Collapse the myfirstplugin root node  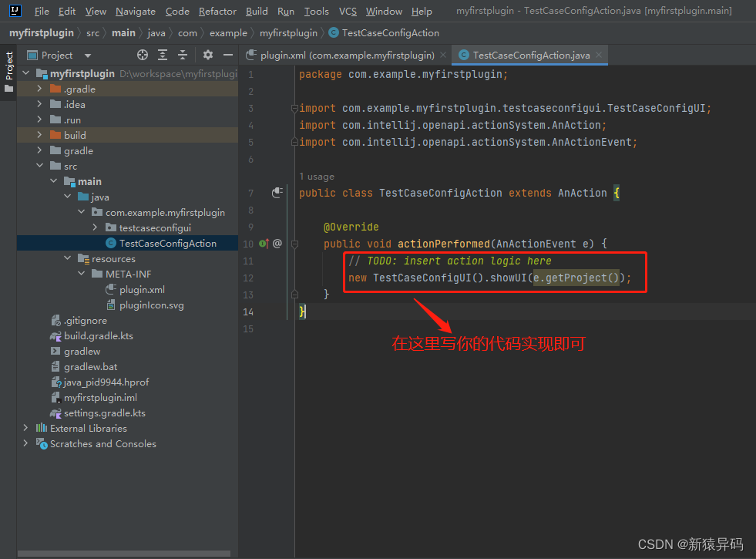tap(26, 73)
